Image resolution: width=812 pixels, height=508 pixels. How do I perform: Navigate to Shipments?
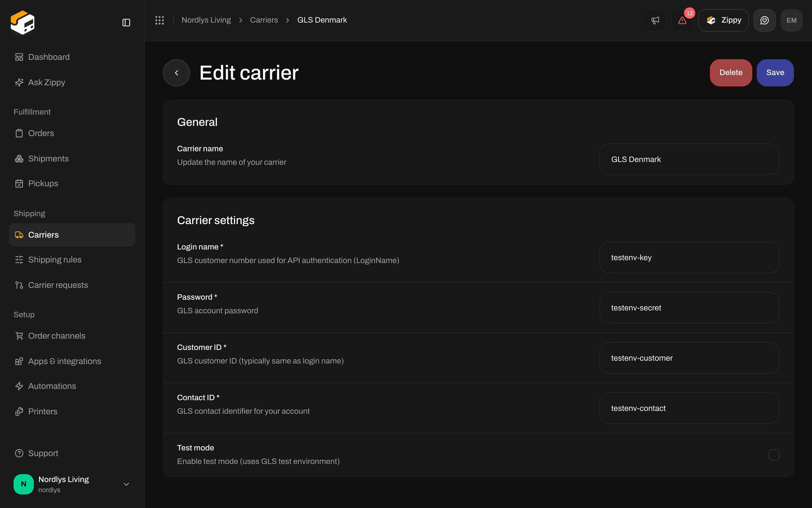72,159
